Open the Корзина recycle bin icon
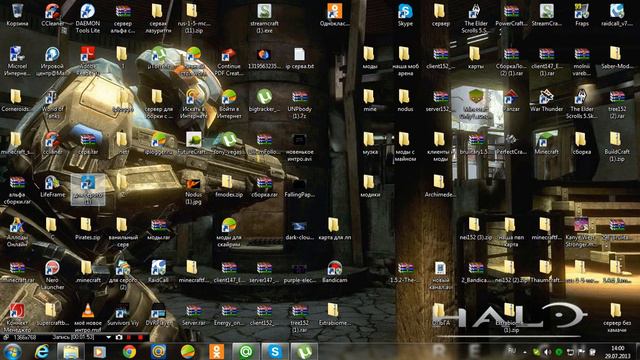Screen dimensions: 640x360 coord(17,16)
